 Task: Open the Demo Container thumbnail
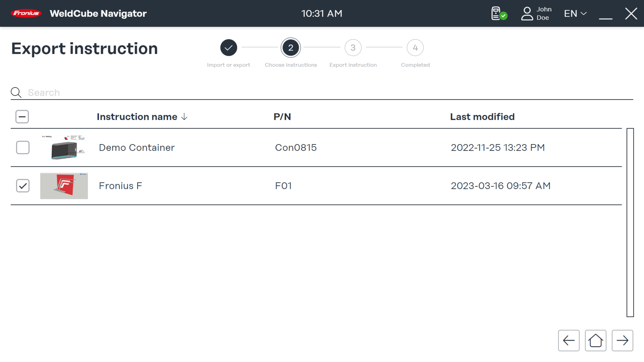pyautogui.click(x=64, y=147)
